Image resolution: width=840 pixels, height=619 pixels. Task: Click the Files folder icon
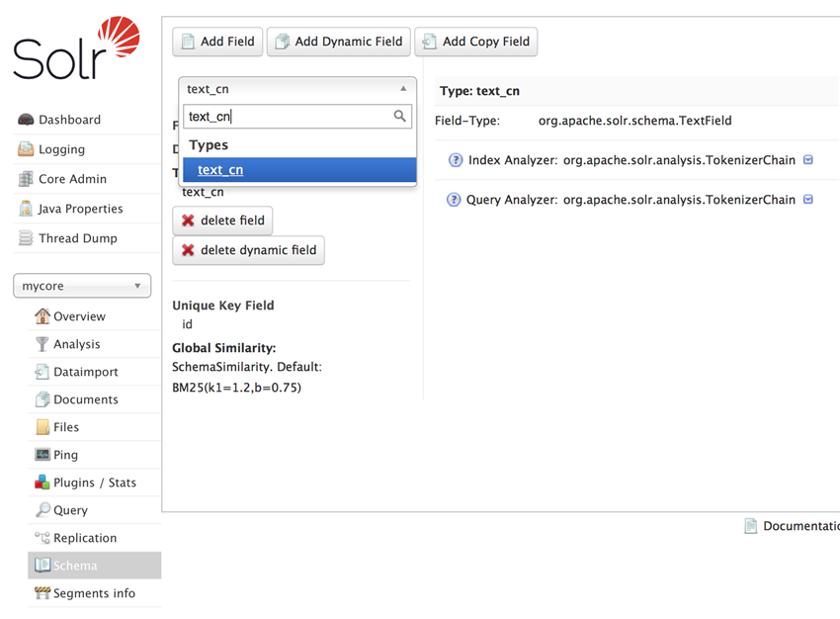42,427
